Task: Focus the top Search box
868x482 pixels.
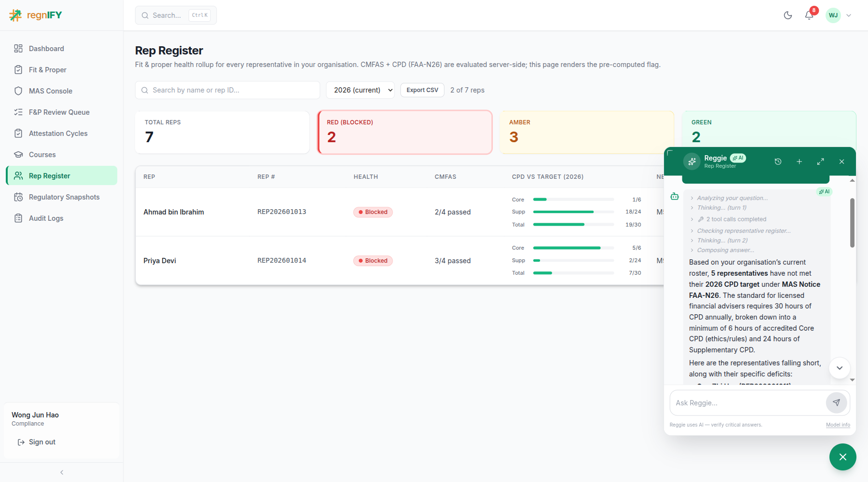Action: coord(176,15)
